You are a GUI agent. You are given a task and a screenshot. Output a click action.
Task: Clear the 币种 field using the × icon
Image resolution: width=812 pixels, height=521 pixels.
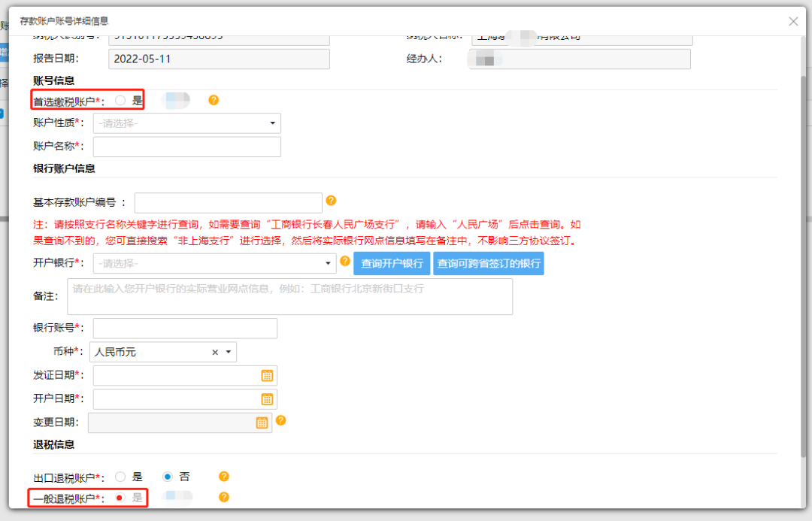point(215,351)
